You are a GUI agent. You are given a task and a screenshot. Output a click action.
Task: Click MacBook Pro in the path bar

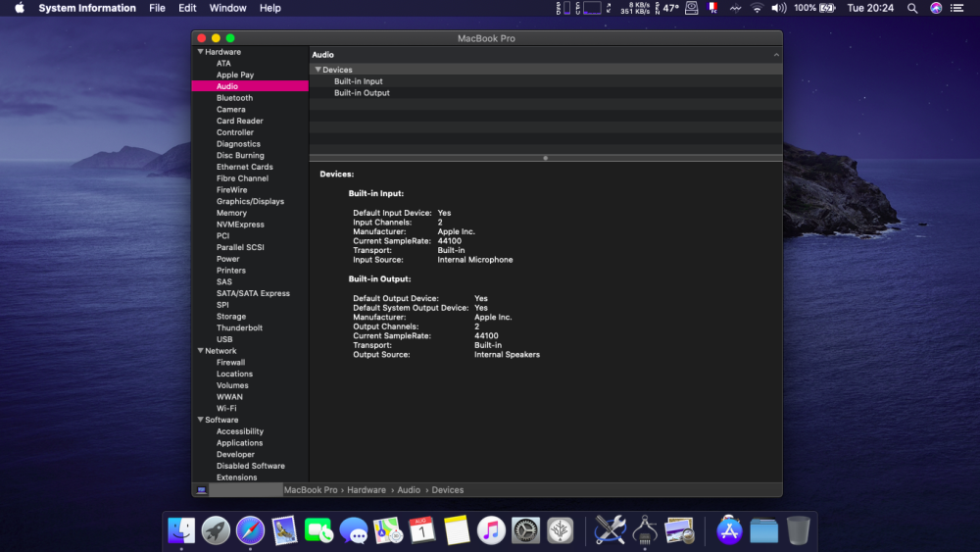pos(311,490)
